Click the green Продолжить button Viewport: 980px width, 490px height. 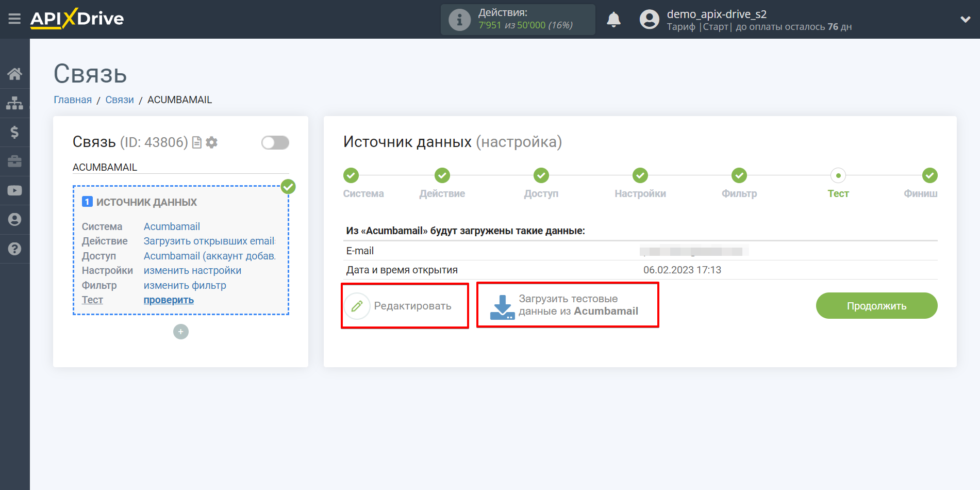(x=876, y=306)
